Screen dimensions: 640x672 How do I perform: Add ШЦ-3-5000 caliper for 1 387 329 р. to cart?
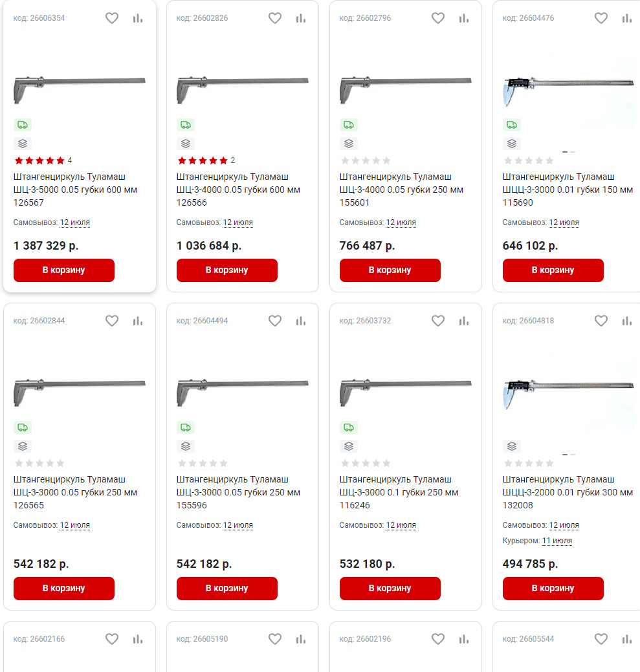coord(64,270)
